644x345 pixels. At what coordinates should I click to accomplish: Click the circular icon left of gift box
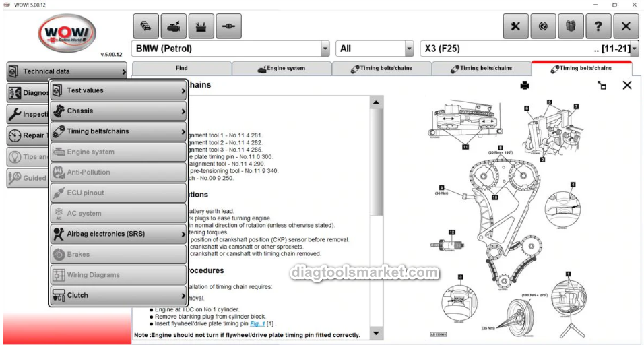[x=544, y=26]
